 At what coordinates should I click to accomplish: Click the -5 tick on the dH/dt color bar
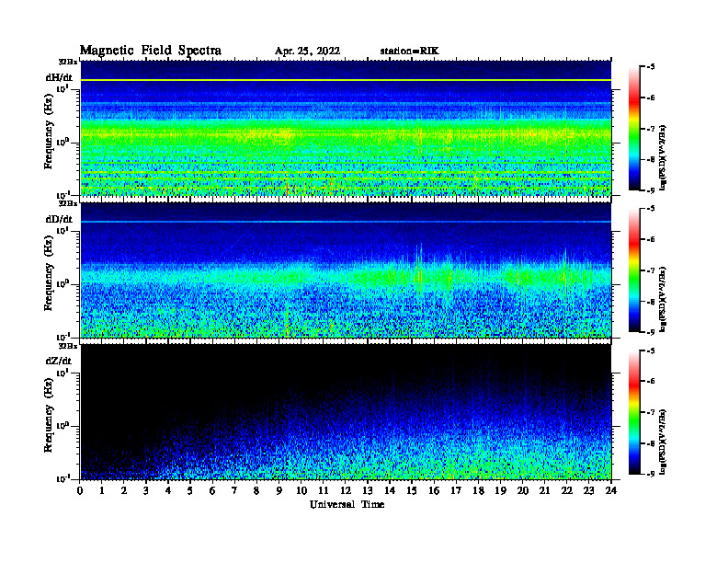tap(651, 67)
